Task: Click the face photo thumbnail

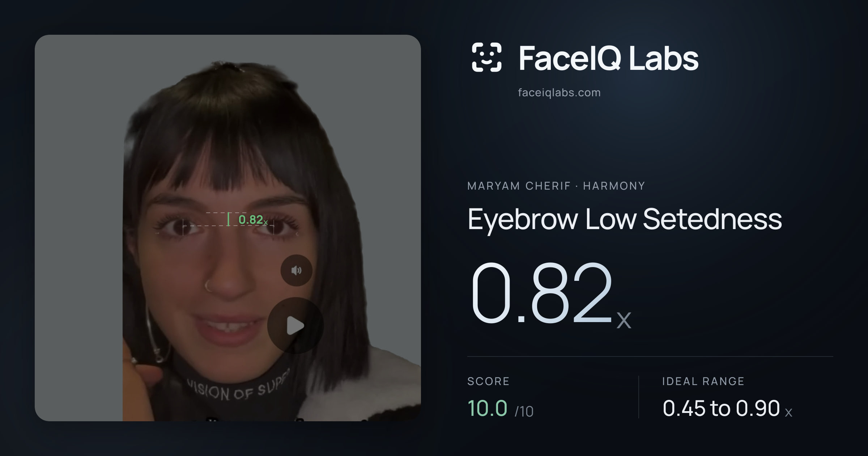Action: pyautogui.click(x=228, y=228)
